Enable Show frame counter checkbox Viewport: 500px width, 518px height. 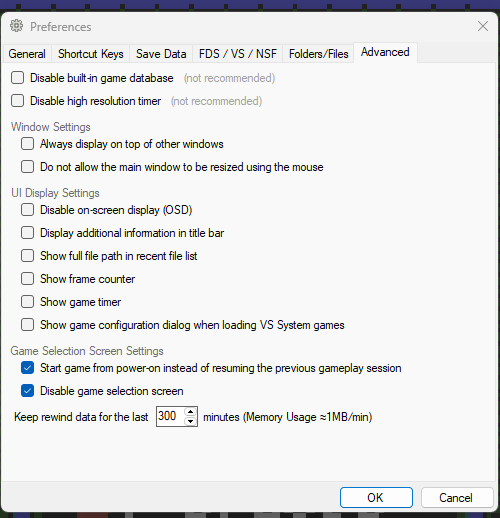coord(27,279)
